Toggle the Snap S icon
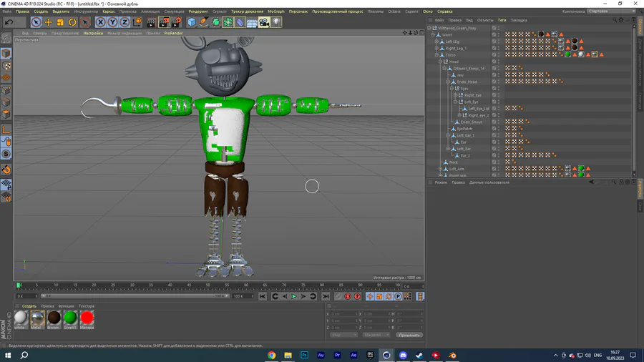 point(6,154)
